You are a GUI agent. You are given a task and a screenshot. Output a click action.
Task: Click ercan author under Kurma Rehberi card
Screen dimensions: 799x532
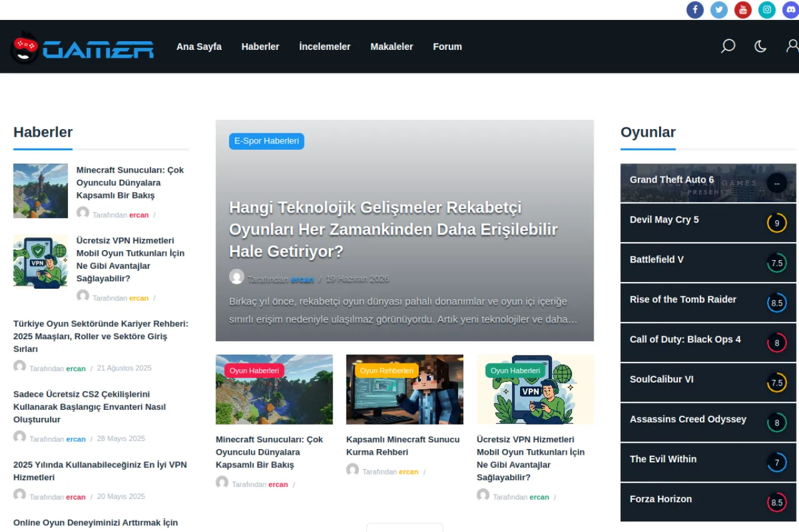pyautogui.click(x=408, y=472)
